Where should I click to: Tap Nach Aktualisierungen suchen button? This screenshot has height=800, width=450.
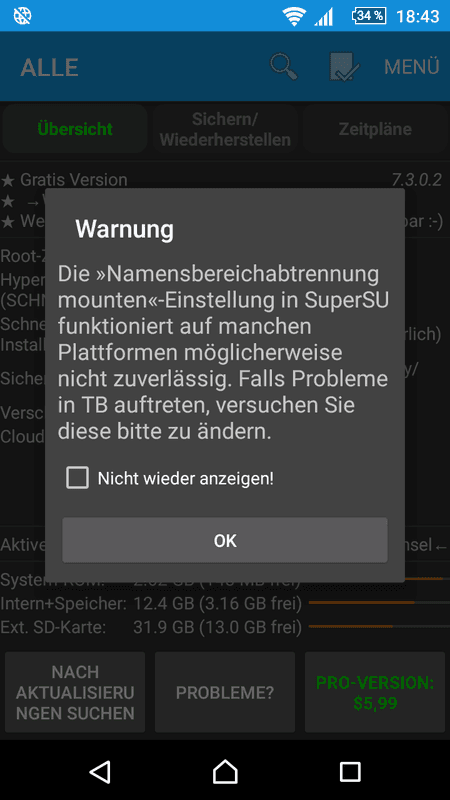coord(75,692)
